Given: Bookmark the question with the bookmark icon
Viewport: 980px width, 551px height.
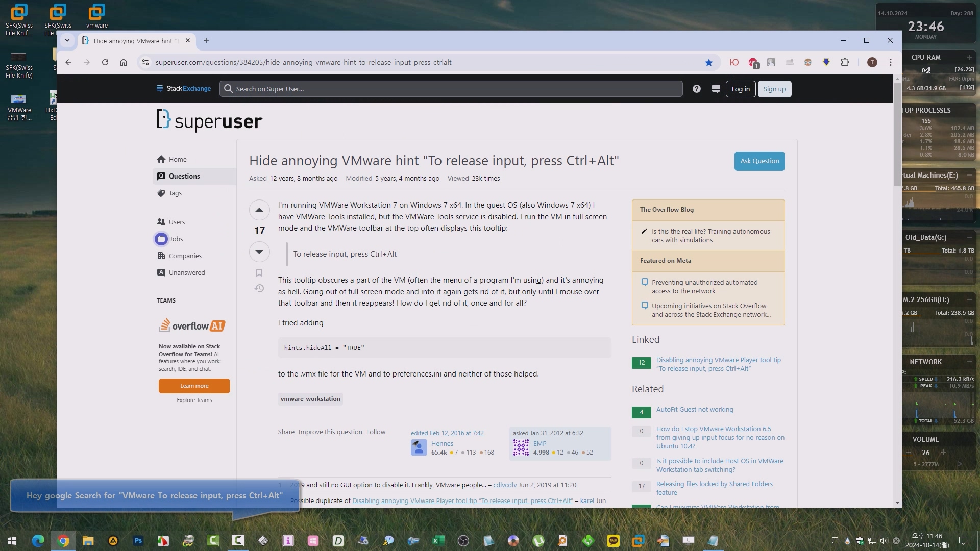Looking at the screenshot, I should click(x=259, y=273).
